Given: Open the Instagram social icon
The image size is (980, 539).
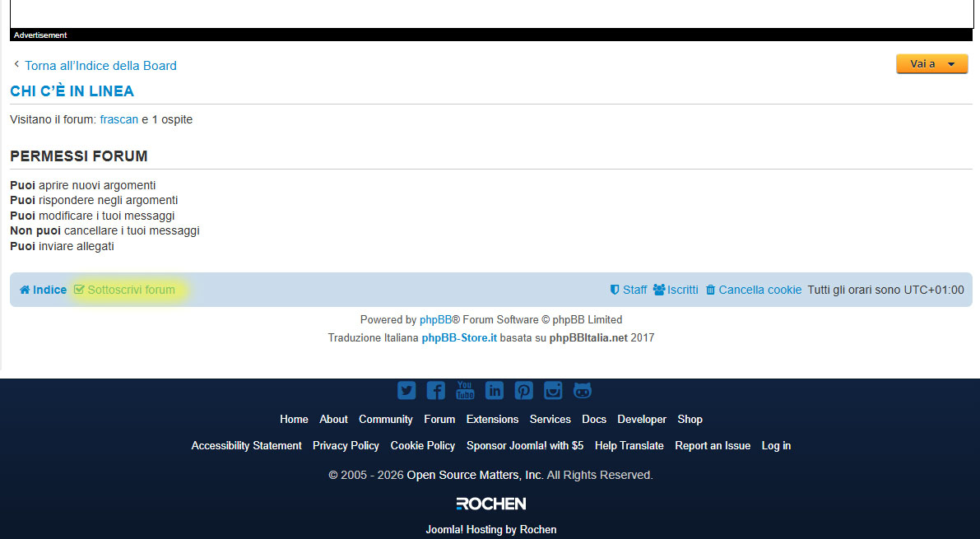Looking at the screenshot, I should (553, 391).
